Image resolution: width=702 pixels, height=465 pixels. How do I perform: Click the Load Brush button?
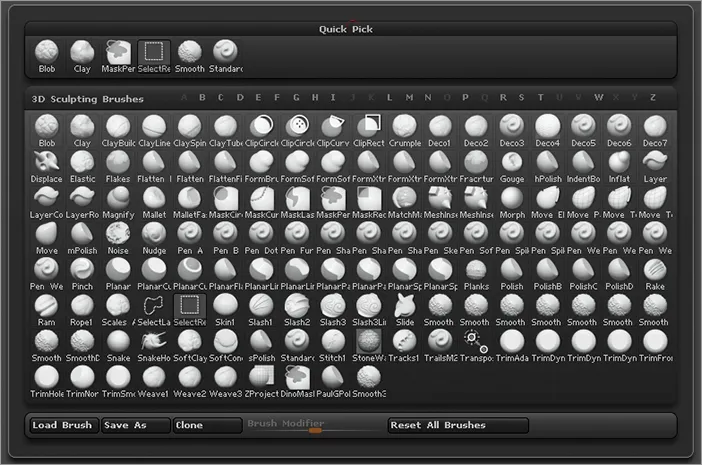63,425
